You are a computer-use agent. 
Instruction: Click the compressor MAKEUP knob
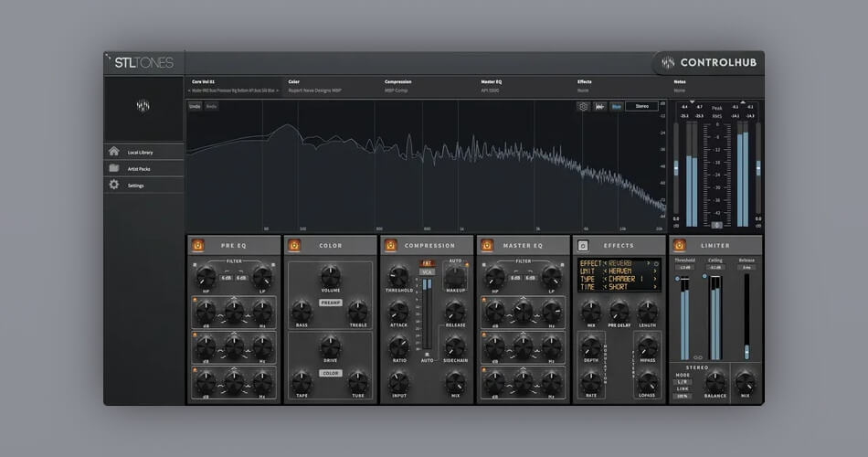coord(455,276)
